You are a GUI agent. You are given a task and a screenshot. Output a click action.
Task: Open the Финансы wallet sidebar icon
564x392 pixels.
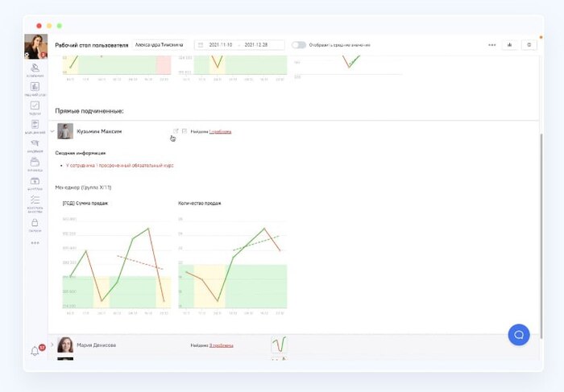click(35, 163)
